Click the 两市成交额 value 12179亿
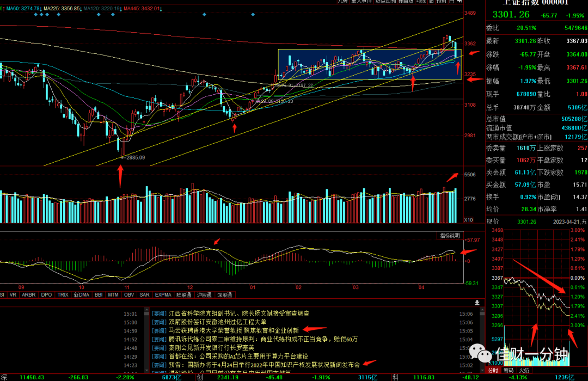The width and height of the screenshot is (588, 381). pos(575,137)
